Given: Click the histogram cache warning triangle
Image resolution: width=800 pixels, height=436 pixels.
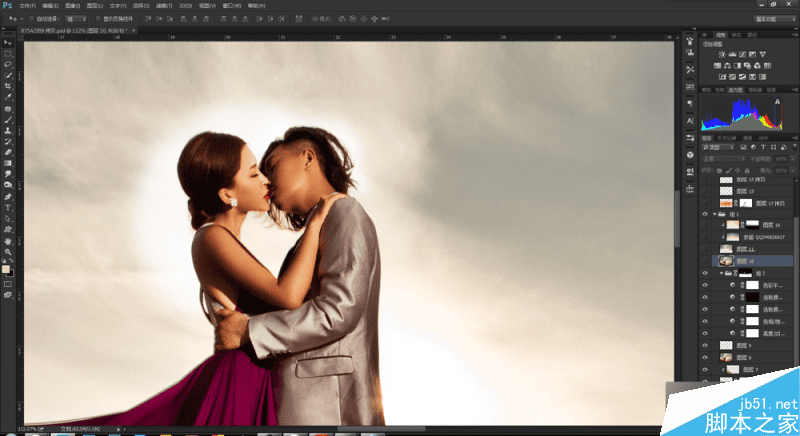Looking at the screenshot, I should click(778, 101).
